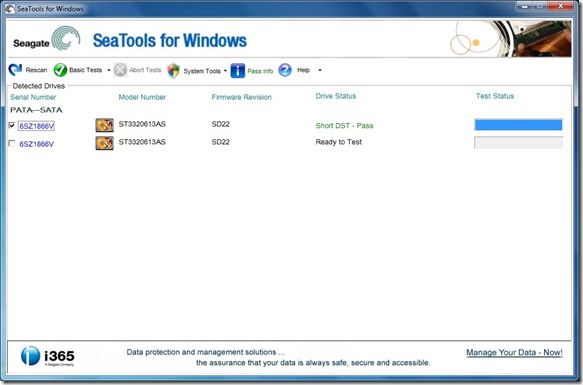Click the Pass Info label
The width and height of the screenshot is (583, 385).
260,71
